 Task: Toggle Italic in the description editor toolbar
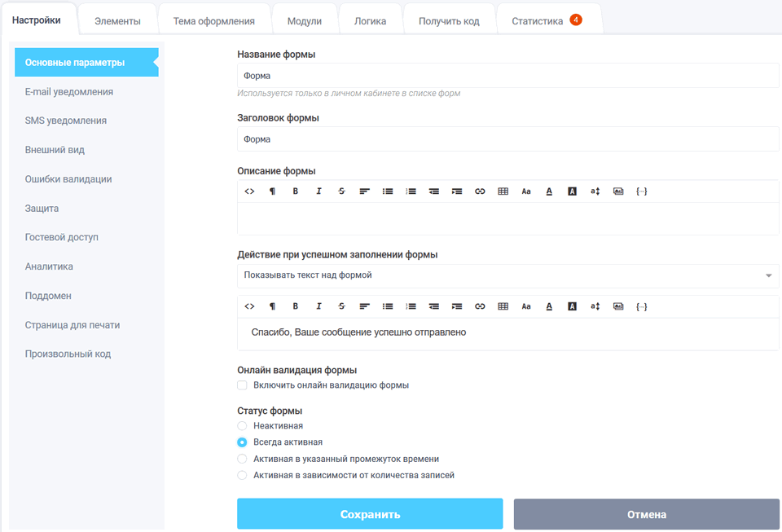(319, 191)
